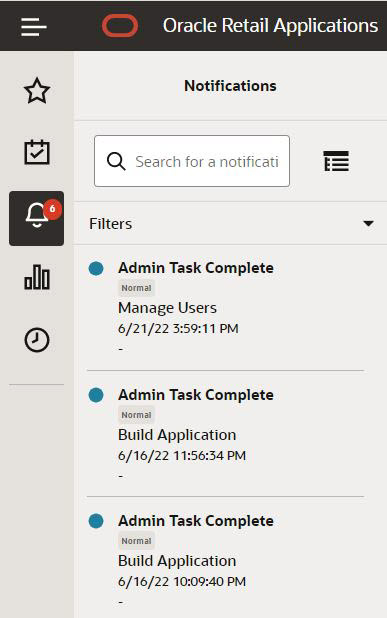The image size is (387, 618).
Task: Select the Notifications bell icon
Action: click(37, 218)
